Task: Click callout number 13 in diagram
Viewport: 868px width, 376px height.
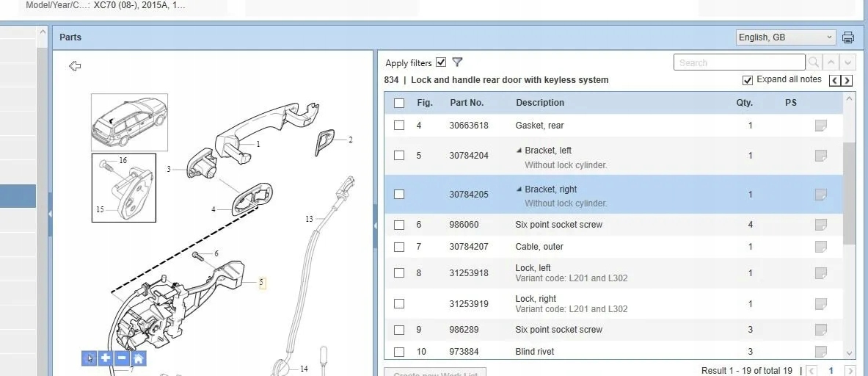Action: pos(309,220)
